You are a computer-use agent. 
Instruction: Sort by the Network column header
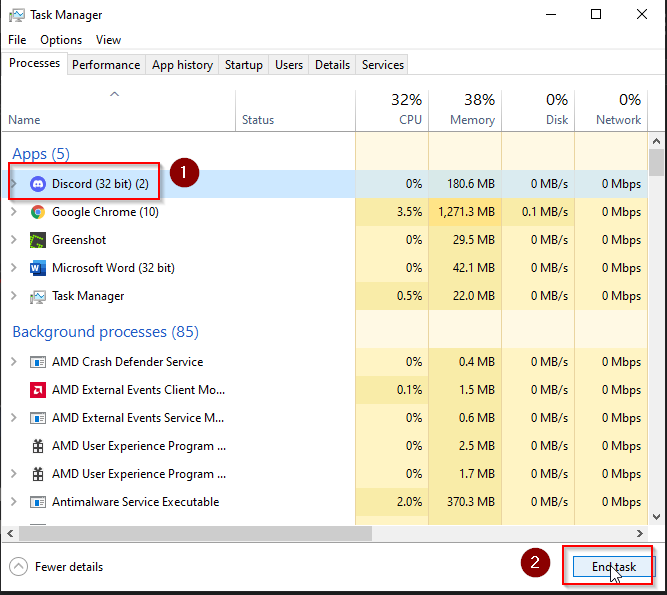tap(611, 111)
